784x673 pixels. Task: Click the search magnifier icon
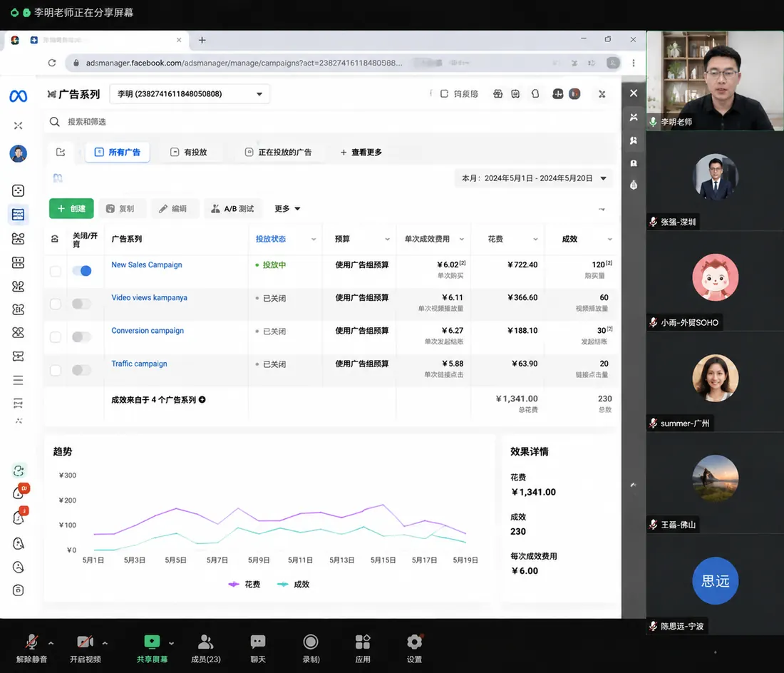[x=54, y=121]
